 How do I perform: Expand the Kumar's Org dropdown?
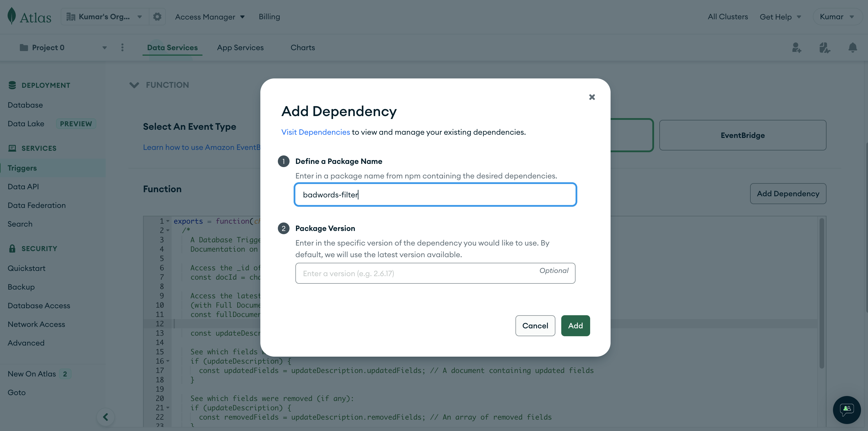pyautogui.click(x=140, y=17)
